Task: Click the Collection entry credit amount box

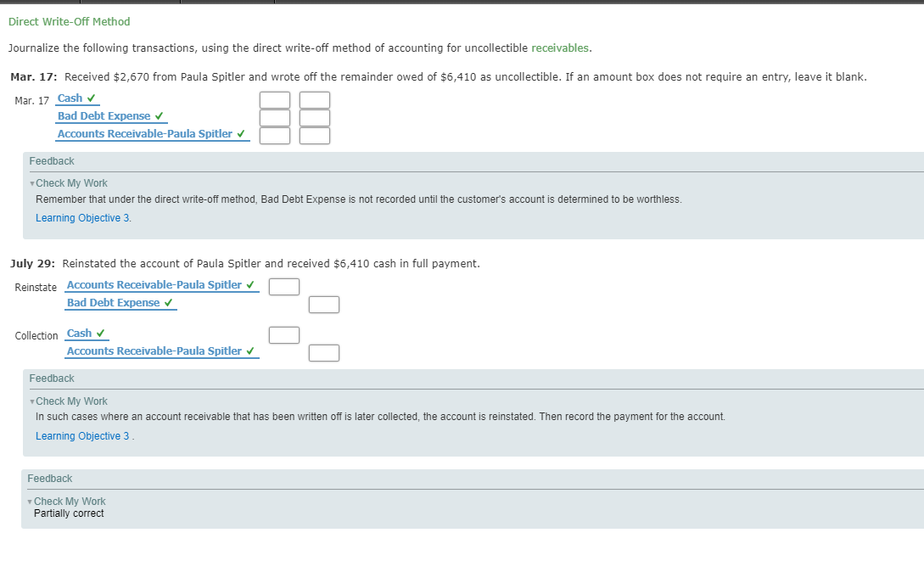Action: pos(324,351)
